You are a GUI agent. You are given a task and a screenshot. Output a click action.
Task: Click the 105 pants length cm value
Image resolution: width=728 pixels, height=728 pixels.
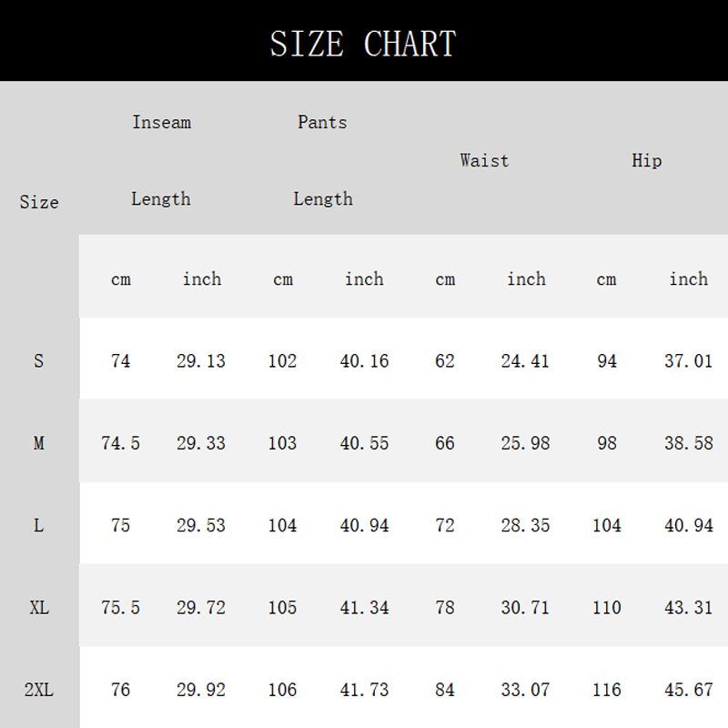282,607
